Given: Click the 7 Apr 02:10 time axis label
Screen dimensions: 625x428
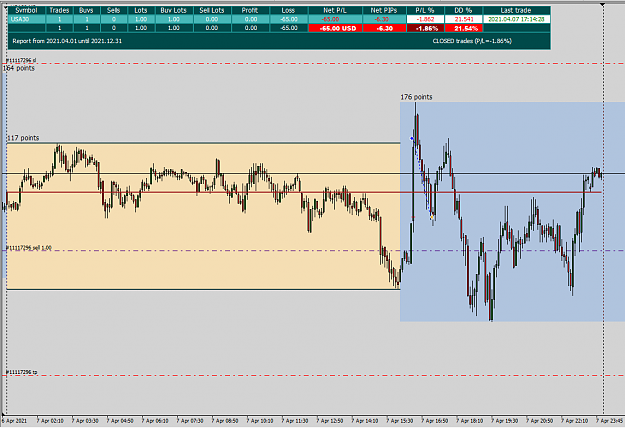Looking at the screenshot, I should (50, 421).
